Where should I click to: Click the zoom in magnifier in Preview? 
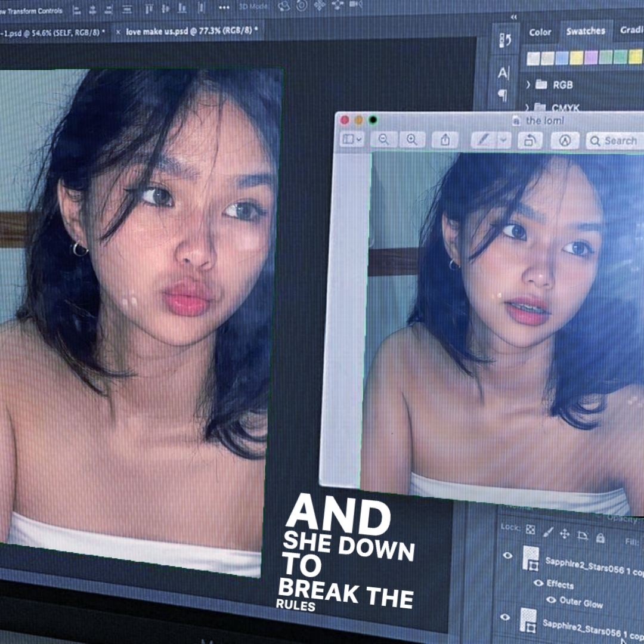pyautogui.click(x=411, y=140)
